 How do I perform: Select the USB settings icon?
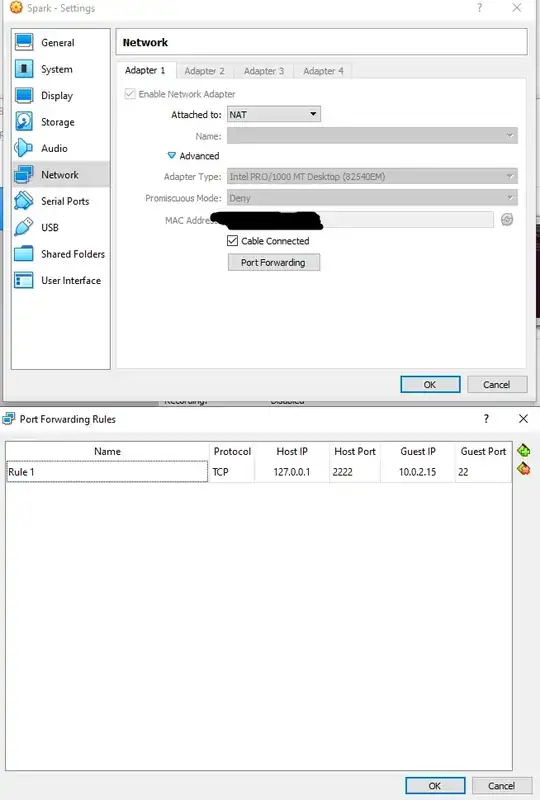(x=23, y=227)
